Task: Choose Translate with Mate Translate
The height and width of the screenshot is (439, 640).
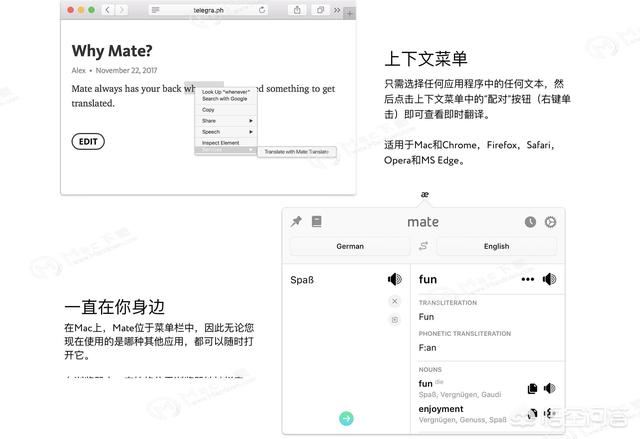Action: click(x=297, y=152)
